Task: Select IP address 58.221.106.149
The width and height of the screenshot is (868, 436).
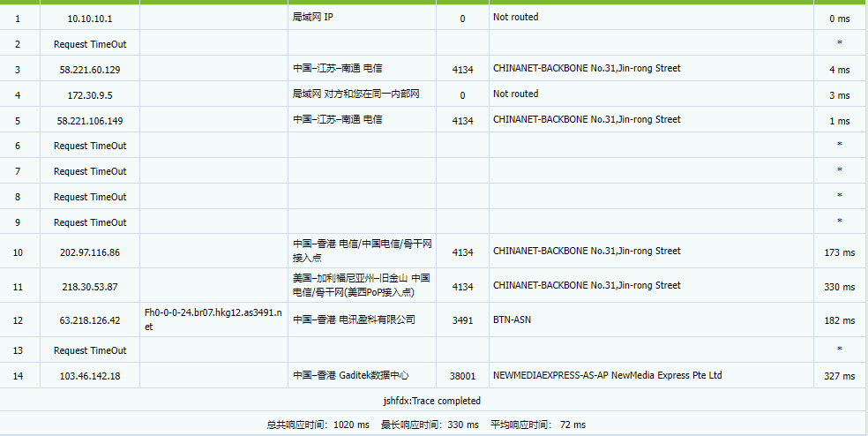Action: (89, 120)
